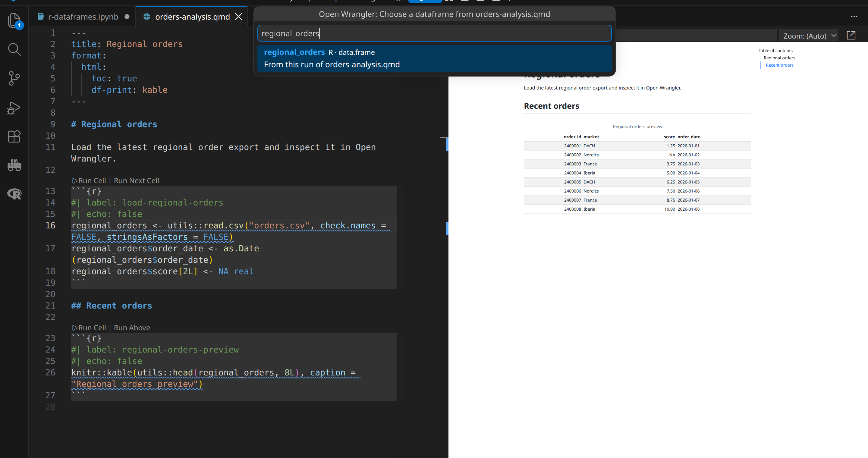Choose the regional_orders R data.frame result
868x458 pixels.
pyautogui.click(x=434, y=58)
